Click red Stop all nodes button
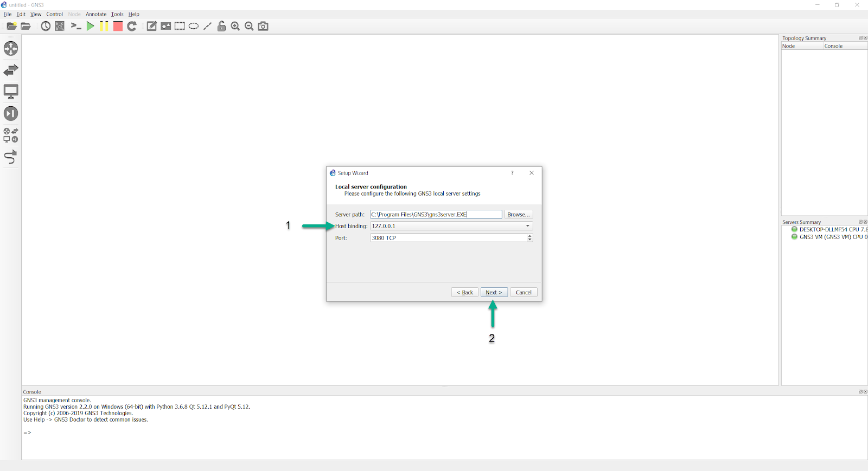The image size is (868, 471). point(118,26)
